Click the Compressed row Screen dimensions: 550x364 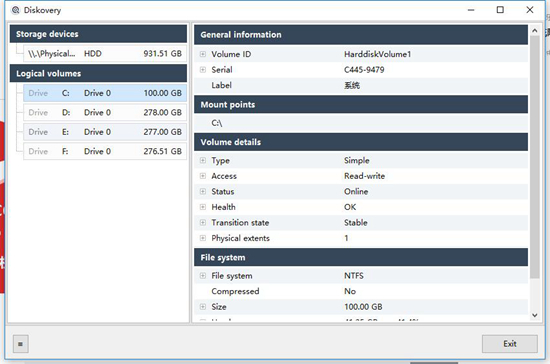361,291
